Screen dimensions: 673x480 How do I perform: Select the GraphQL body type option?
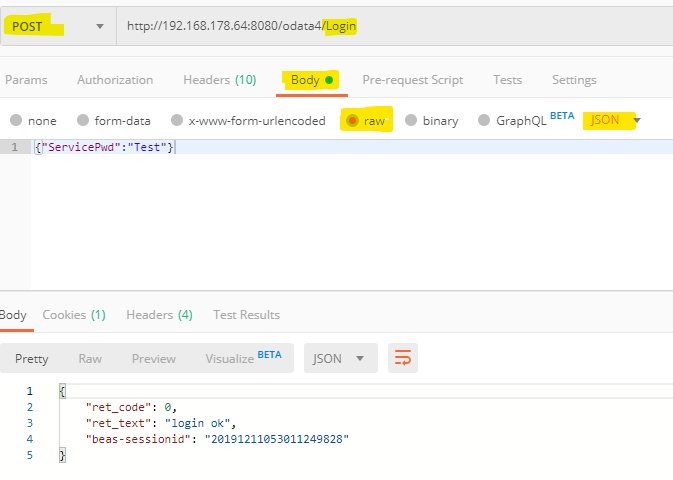[x=485, y=121]
